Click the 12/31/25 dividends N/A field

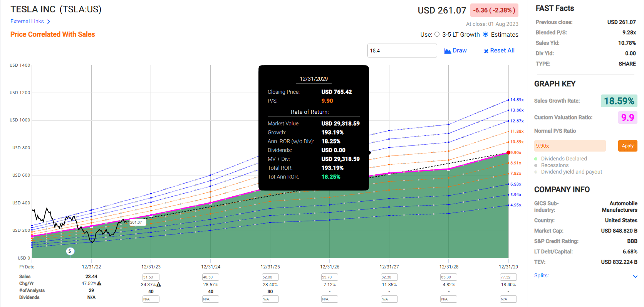click(x=270, y=299)
